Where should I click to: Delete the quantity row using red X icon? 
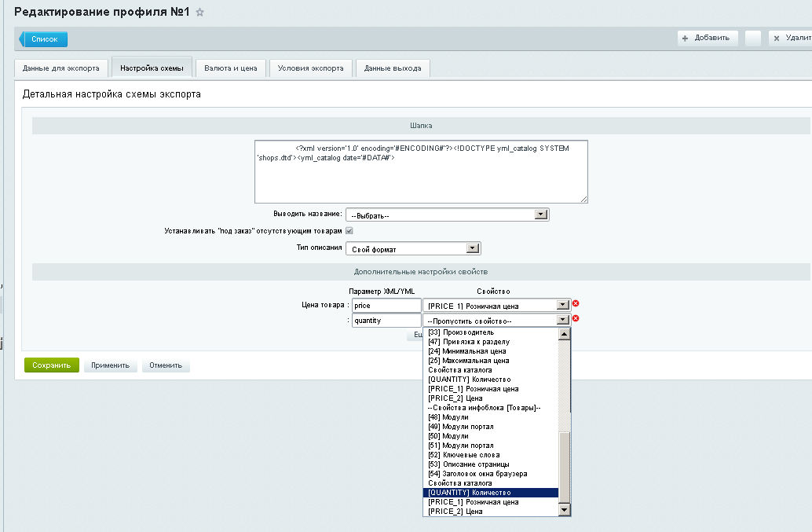[576, 318]
